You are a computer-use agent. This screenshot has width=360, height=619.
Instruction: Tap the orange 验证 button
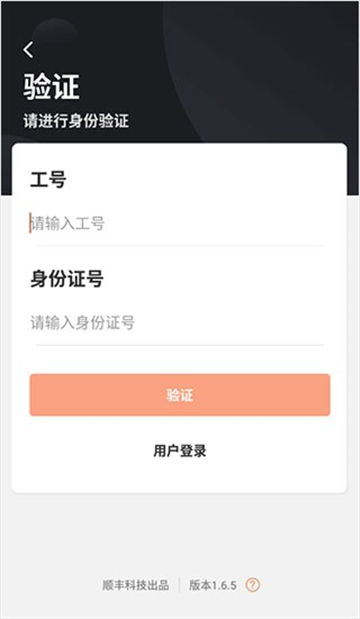point(180,395)
